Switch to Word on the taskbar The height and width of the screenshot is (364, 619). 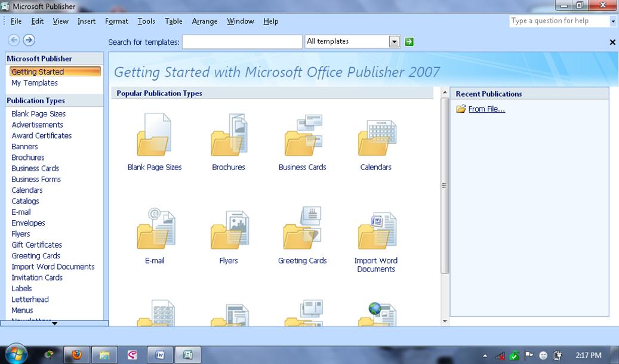[x=160, y=355]
